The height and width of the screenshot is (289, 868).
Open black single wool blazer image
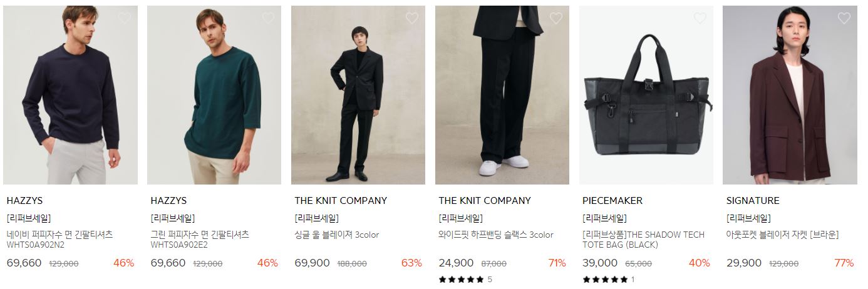pyautogui.click(x=358, y=95)
